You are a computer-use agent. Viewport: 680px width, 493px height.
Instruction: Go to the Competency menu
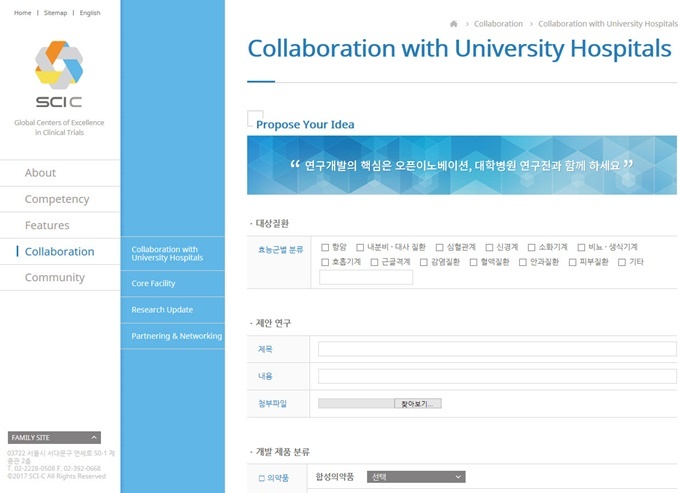click(57, 199)
